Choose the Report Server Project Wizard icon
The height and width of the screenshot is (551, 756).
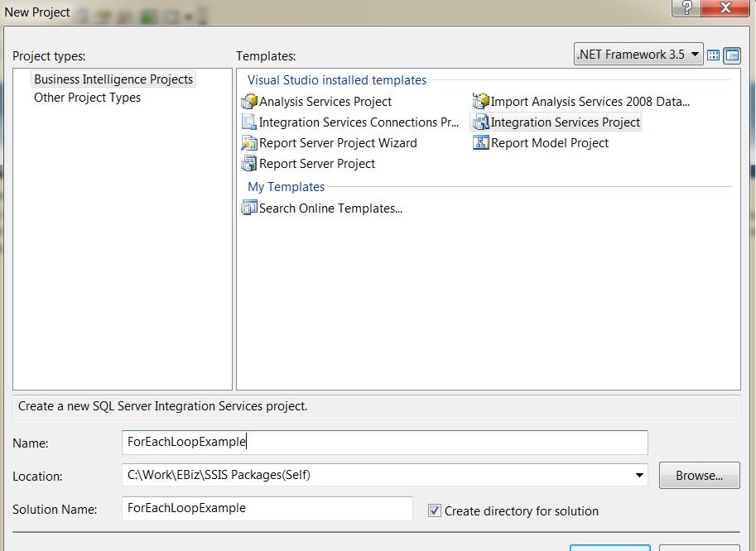[x=249, y=143]
